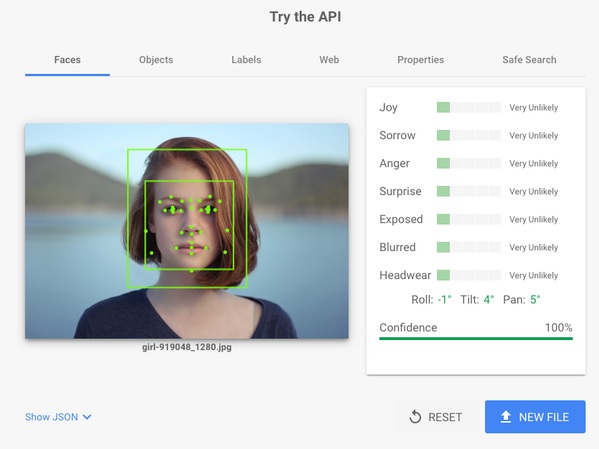Click the Surprise likelihood bar
This screenshot has height=449, width=599.
click(x=468, y=191)
